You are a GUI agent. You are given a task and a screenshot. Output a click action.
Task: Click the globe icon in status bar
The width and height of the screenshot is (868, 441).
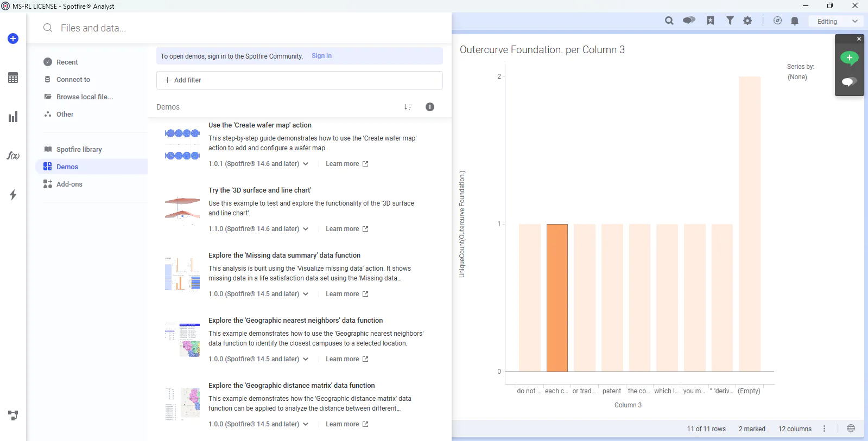coord(851,429)
